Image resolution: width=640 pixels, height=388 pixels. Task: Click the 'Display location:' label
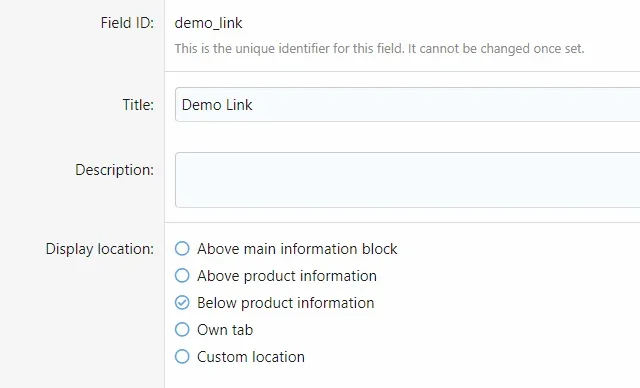100,249
